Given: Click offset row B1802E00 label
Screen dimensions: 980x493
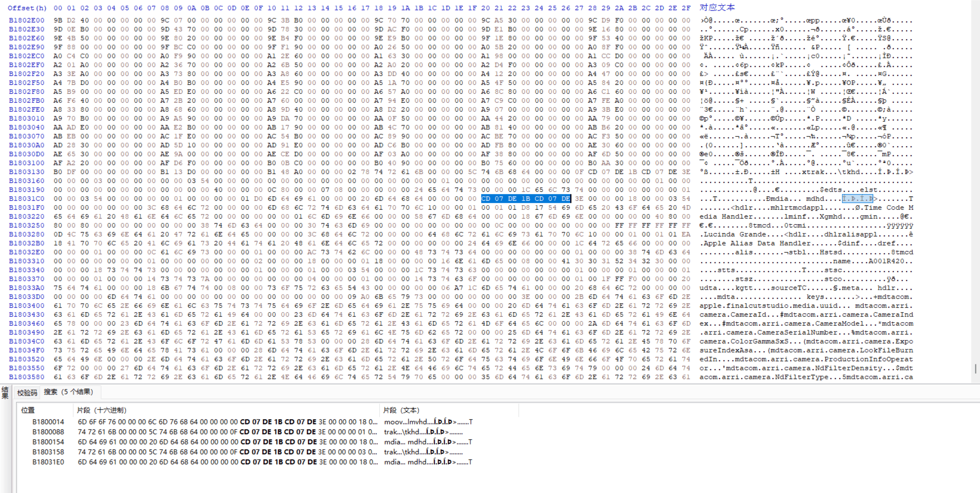Looking at the screenshot, I should point(27,20).
